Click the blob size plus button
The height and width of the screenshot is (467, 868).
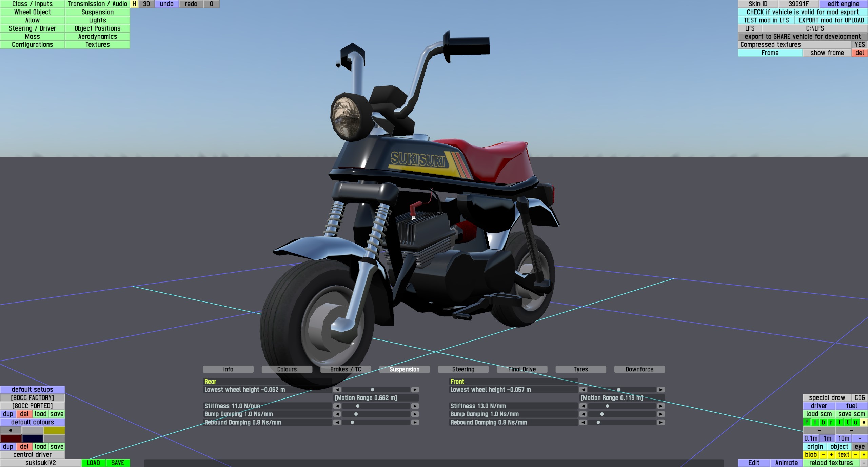point(831,455)
